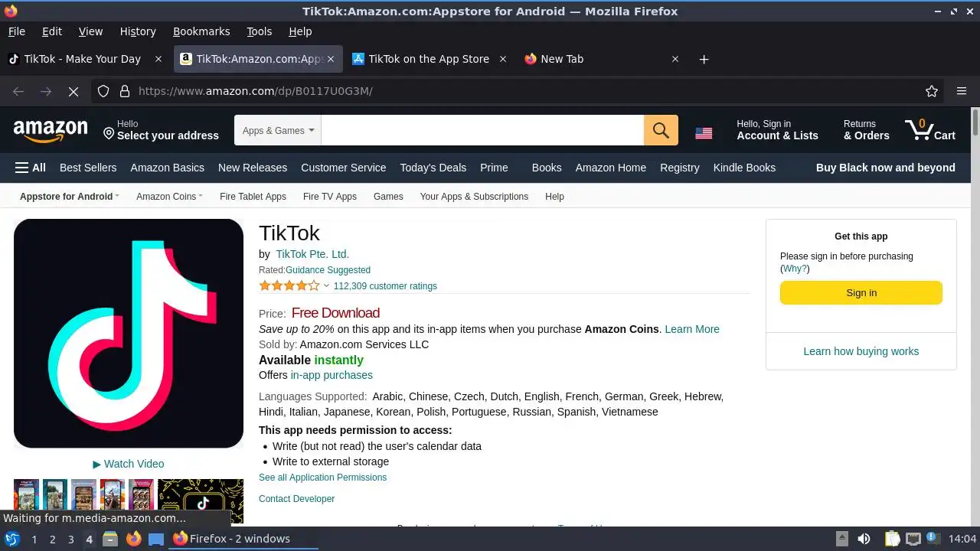Open Fire TV Apps section
This screenshot has height=551, width=980.
tap(330, 197)
